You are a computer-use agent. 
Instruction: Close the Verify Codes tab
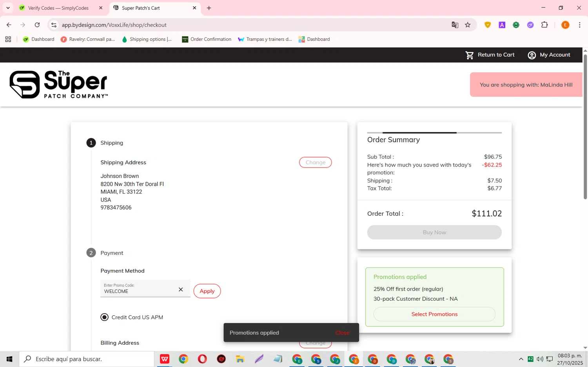pos(101,8)
